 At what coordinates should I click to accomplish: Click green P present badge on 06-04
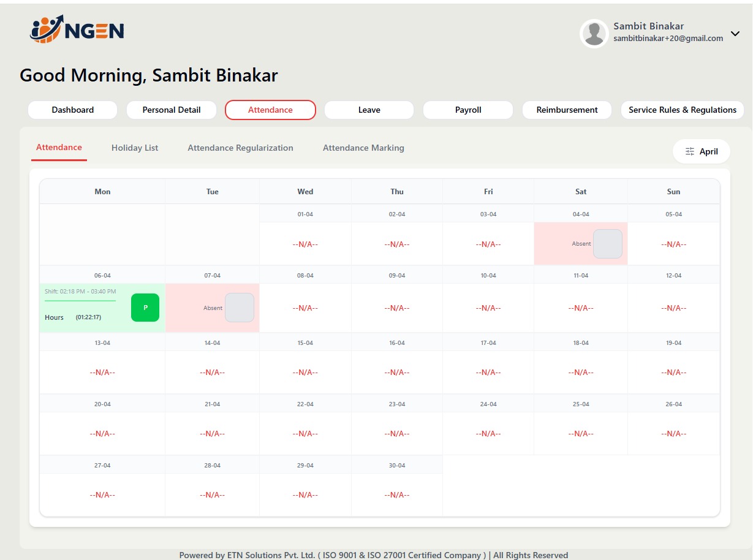pyautogui.click(x=145, y=308)
